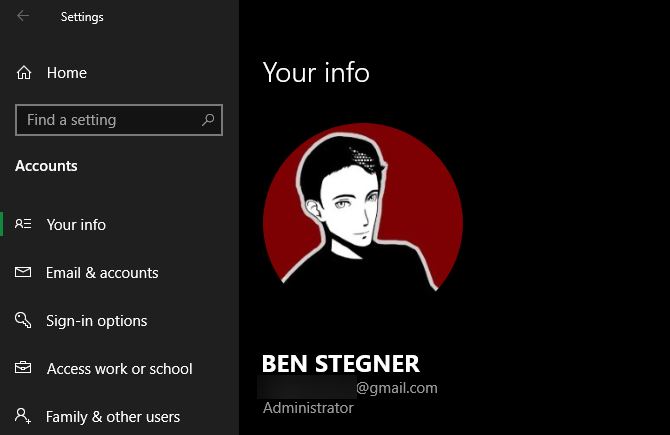Click the back arrow icon

[23, 16]
